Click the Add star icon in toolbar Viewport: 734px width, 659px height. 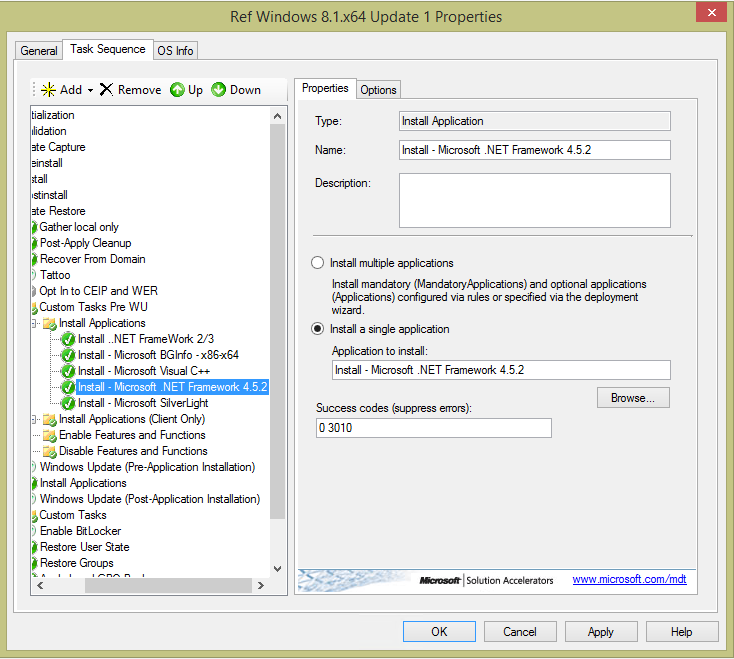(x=48, y=90)
